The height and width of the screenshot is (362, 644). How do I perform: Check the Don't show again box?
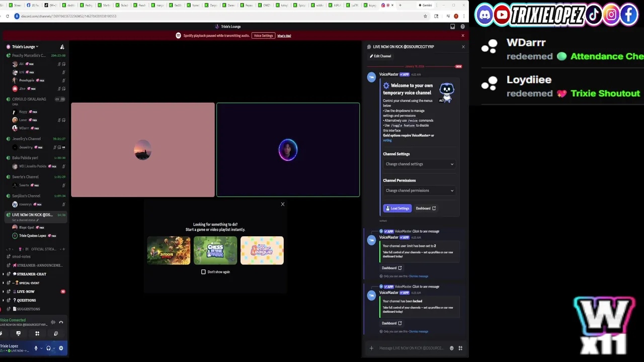(x=203, y=272)
